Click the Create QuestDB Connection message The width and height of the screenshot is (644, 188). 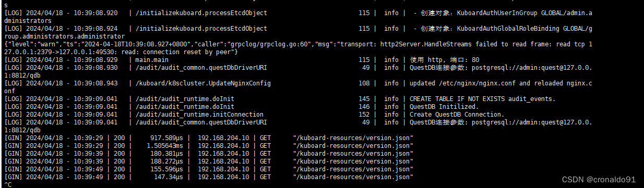[x=457, y=115]
